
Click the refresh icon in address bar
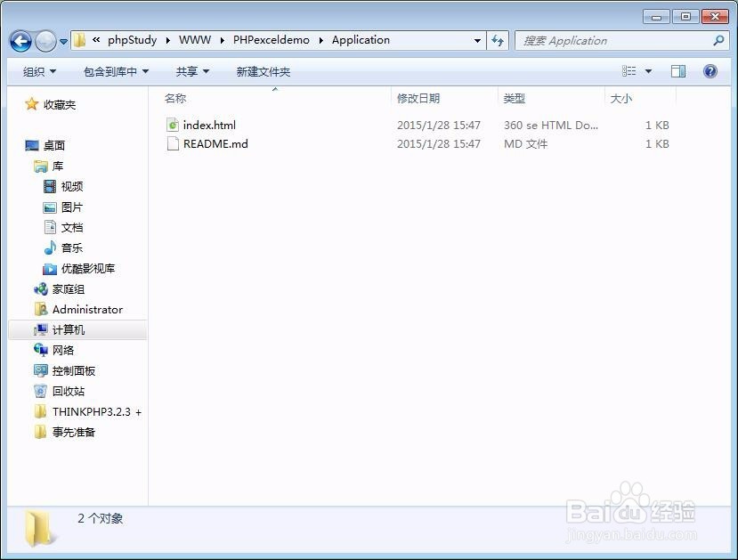click(498, 40)
